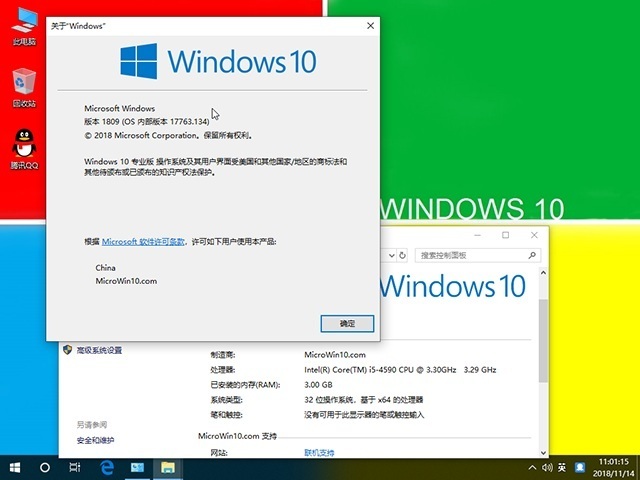This screenshot has height=480, width=640.
Task: Open 安全和维护 under 另请参阅
Action: tap(96, 441)
